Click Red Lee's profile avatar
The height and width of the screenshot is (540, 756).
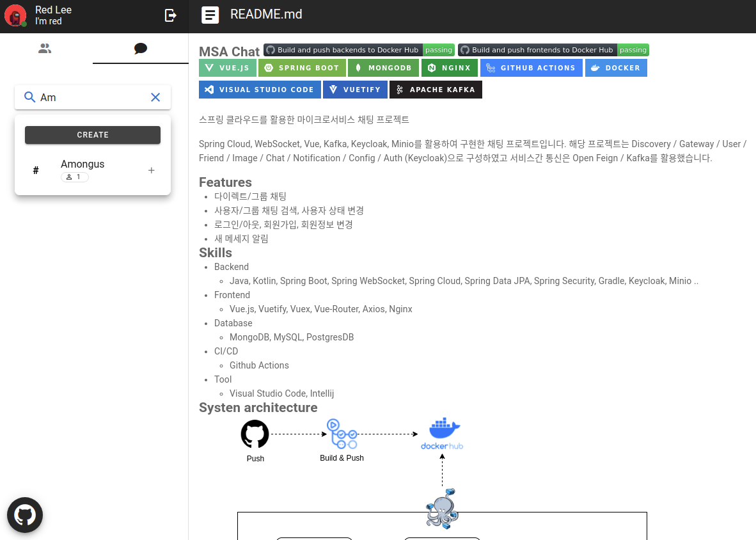click(x=15, y=15)
